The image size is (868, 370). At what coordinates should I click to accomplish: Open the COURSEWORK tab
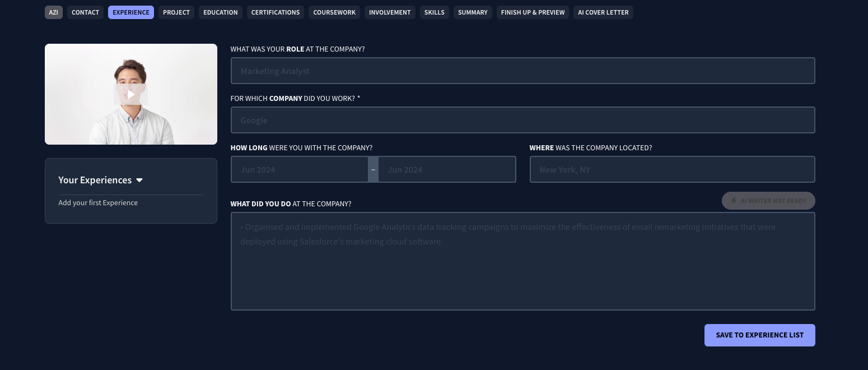(334, 12)
